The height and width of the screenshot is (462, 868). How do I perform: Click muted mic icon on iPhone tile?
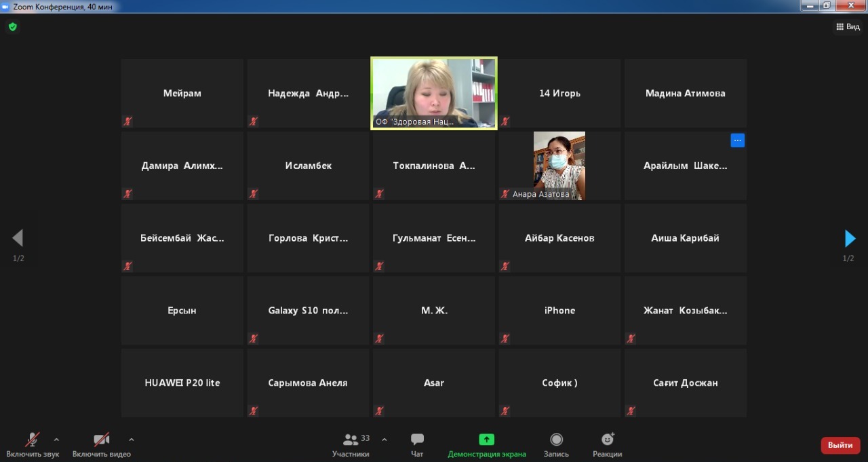pyautogui.click(x=505, y=338)
